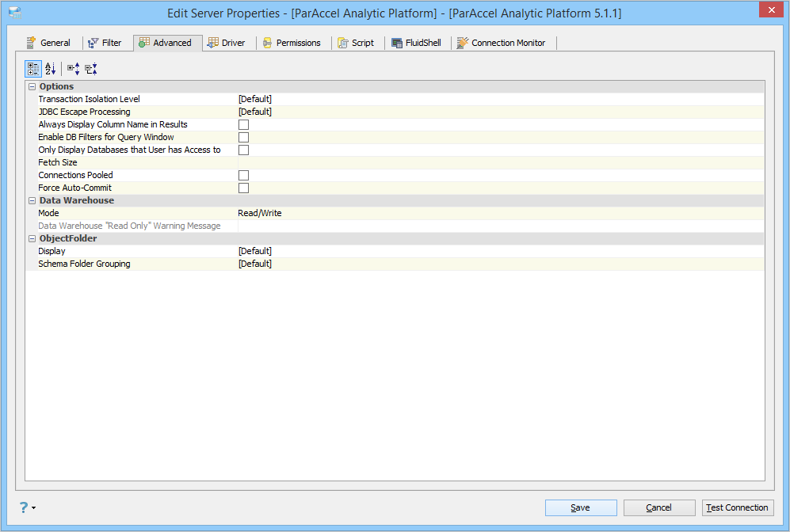Select the Transaction Isolation Level label
Screen dimensions: 790x532
pos(90,99)
